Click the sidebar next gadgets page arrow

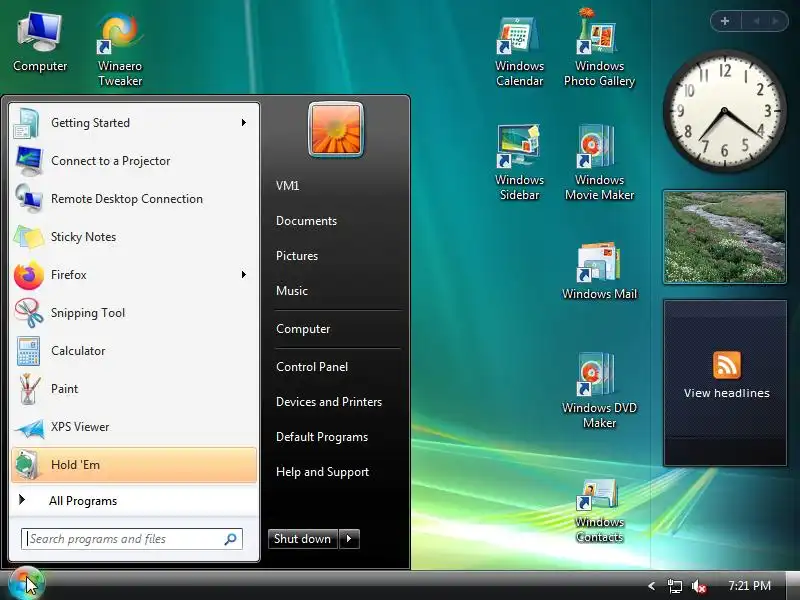click(775, 21)
